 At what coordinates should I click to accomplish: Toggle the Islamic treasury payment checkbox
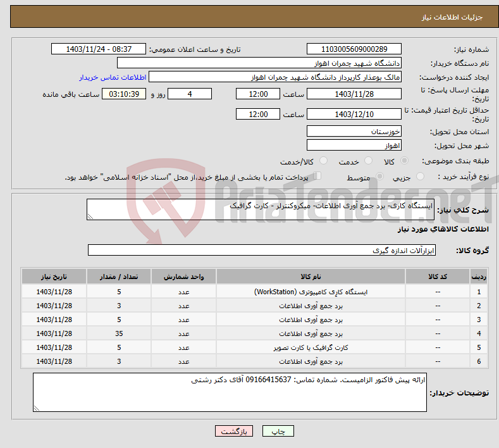(317, 176)
